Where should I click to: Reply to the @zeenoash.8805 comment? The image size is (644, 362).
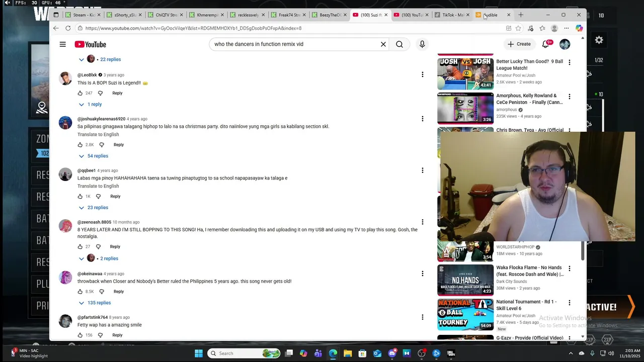pyautogui.click(x=115, y=247)
